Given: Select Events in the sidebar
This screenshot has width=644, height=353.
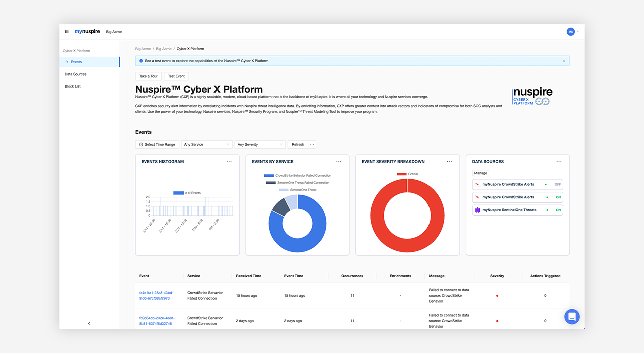Looking at the screenshot, I should 89,62.
